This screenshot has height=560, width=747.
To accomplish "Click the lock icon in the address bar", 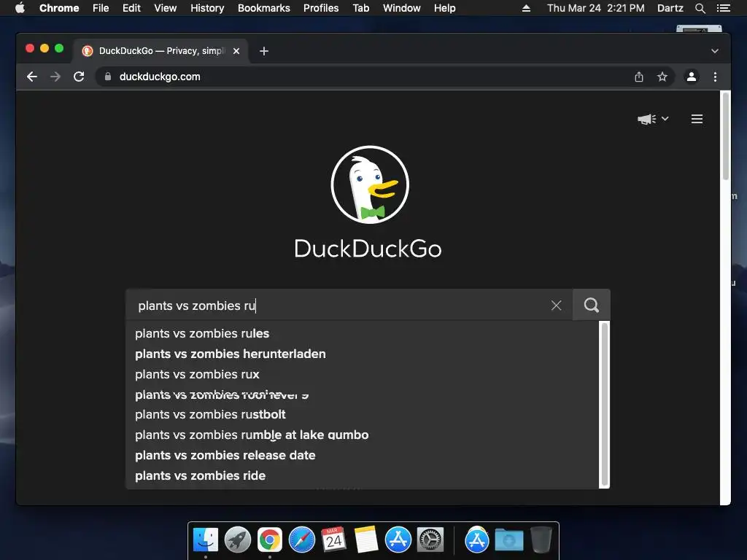I will (x=108, y=77).
